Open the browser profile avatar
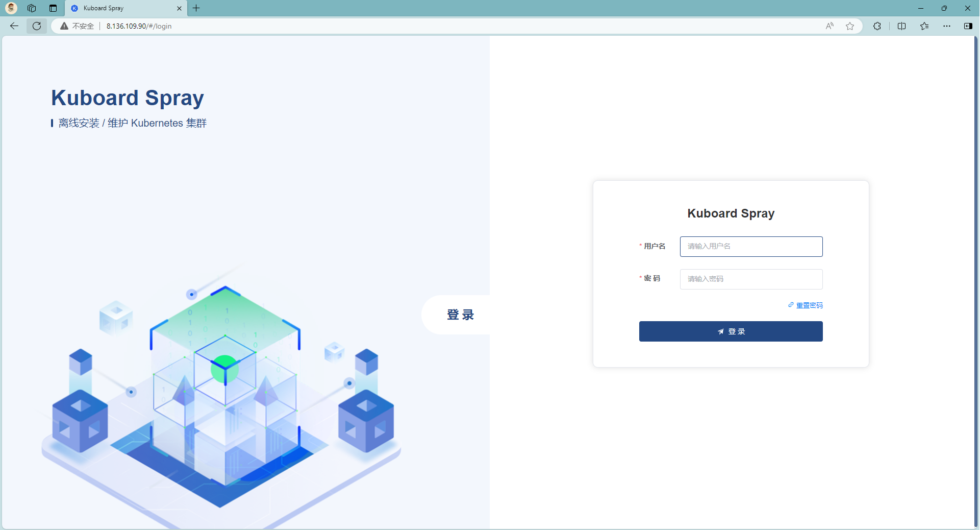 (11, 8)
